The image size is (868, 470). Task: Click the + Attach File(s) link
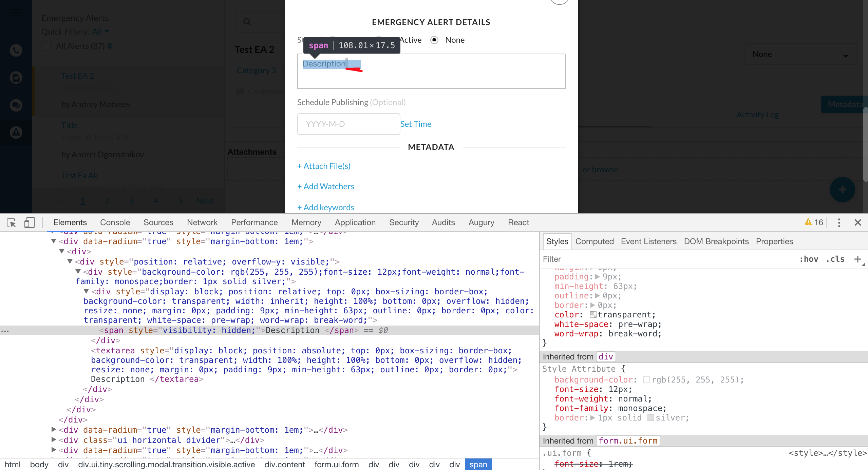(x=323, y=166)
